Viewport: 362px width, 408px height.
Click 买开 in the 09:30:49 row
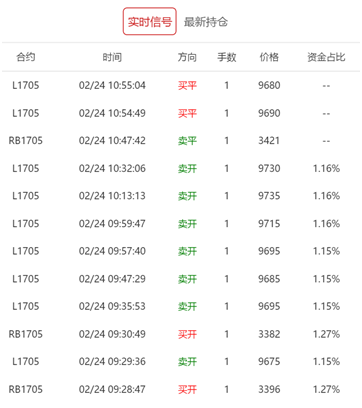click(187, 334)
